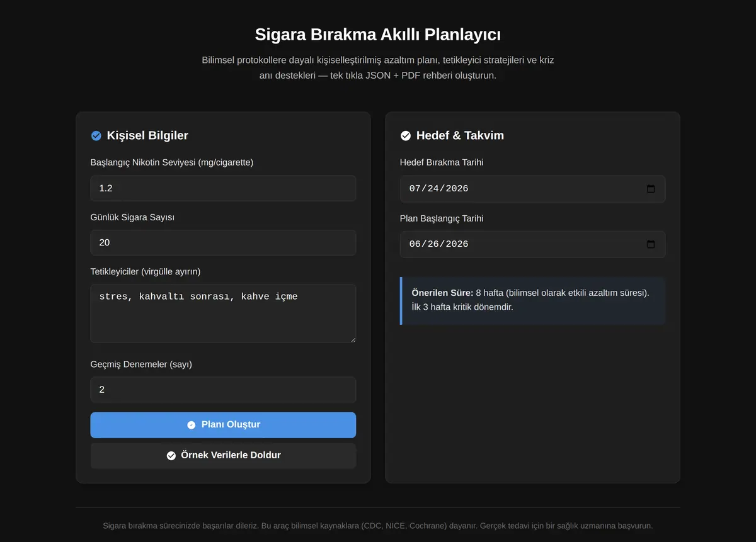Click the 'Sigara Bırakma Akıllı Planlayıcı' heading
756x542 pixels.
(378, 34)
